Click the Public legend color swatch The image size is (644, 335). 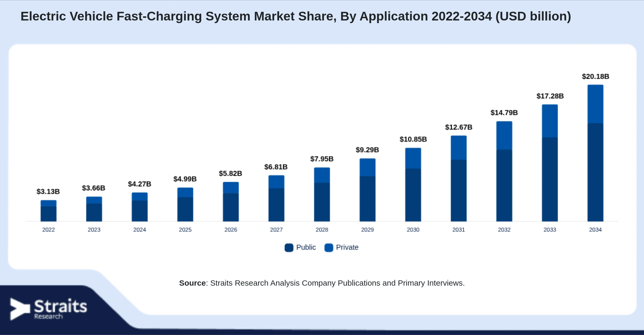(289, 248)
